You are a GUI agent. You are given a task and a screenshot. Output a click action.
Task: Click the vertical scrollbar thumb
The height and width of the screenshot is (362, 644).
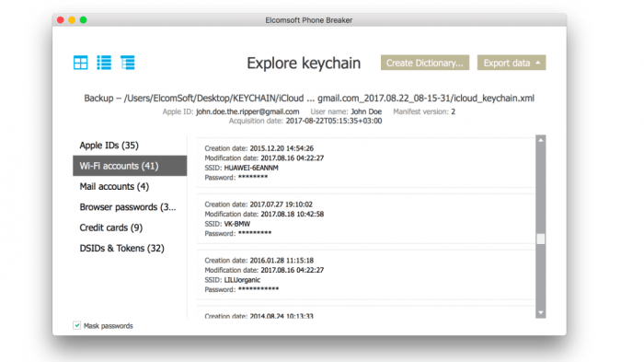[541, 239]
